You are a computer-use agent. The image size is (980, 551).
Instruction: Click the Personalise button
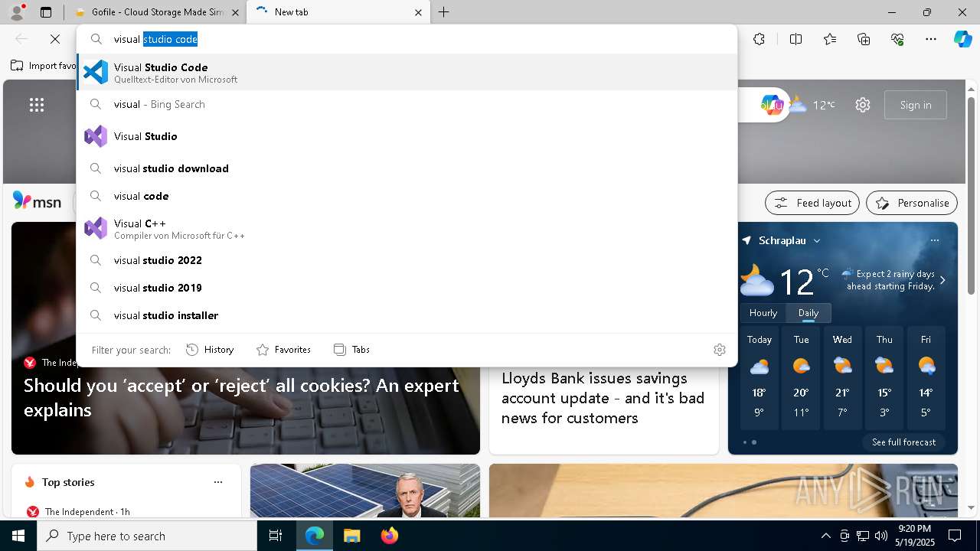(x=912, y=203)
